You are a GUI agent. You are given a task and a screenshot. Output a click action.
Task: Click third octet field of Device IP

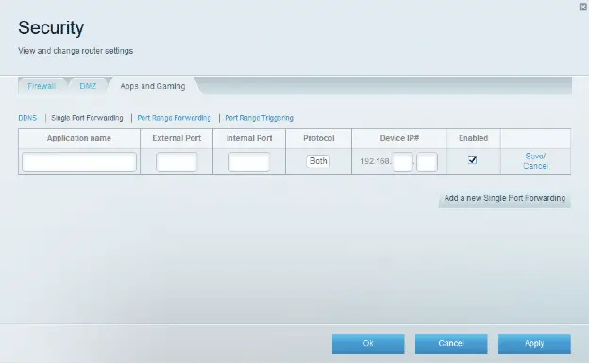402,162
